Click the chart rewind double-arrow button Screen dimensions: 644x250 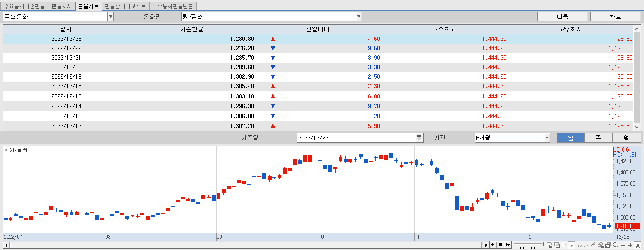click(x=493, y=245)
